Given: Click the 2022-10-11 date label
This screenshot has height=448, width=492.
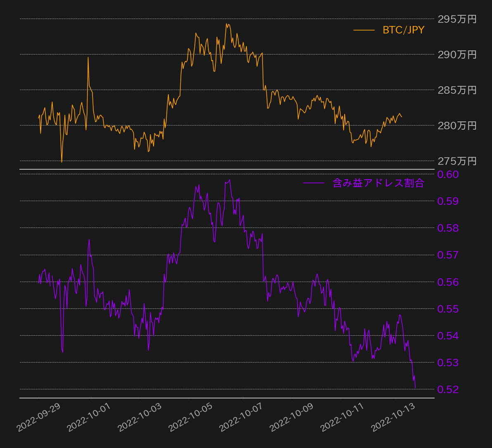Looking at the screenshot, I should (x=343, y=418).
